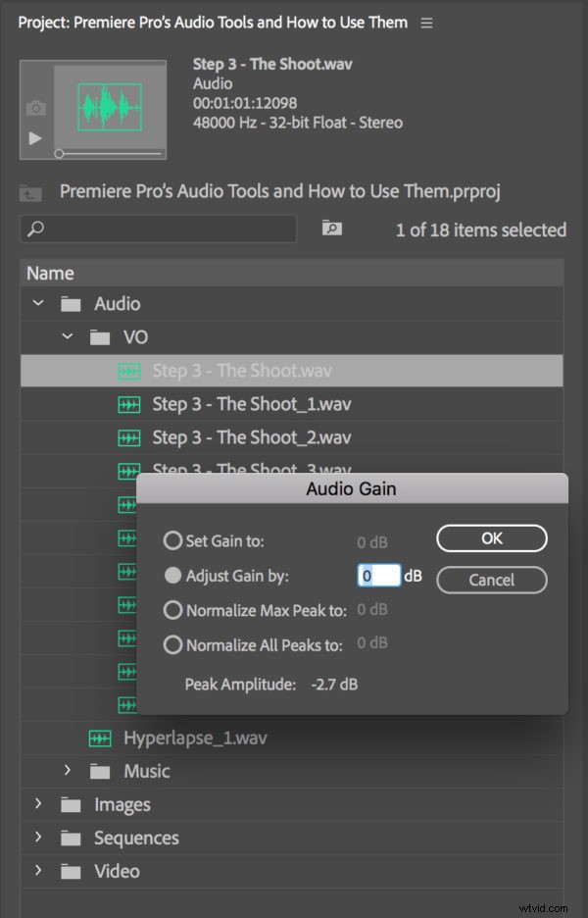The height and width of the screenshot is (918, 588).
Task: Click the Music bin folder icon
Action: click(99, 771)
